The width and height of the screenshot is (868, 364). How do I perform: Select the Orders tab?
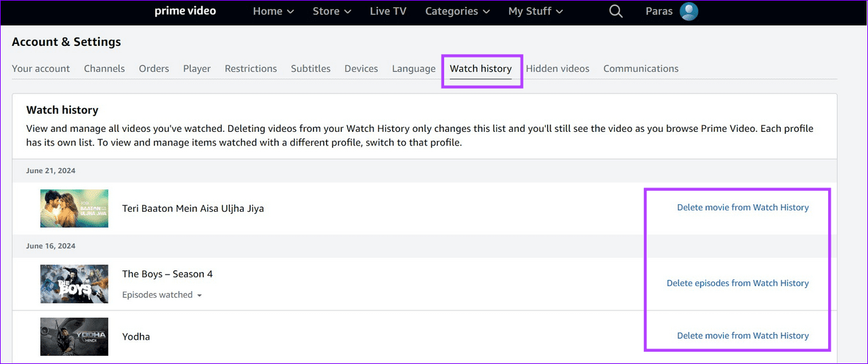[x=154, y=68]
